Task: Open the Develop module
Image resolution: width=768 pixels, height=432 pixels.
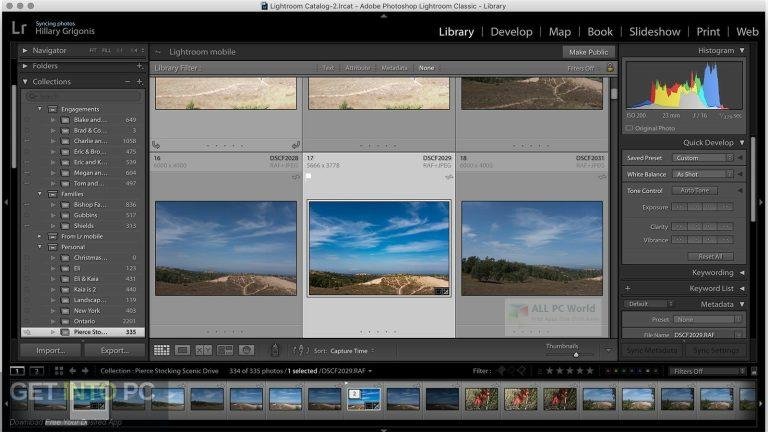Action: pyautogui.click(x=511, y=32)
